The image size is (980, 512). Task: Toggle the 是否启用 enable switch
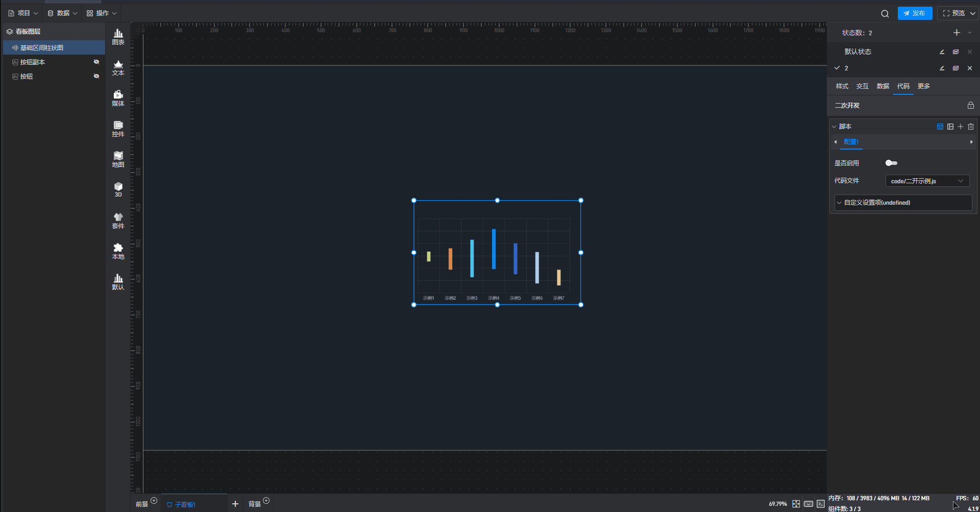click(x=891, y=163)
